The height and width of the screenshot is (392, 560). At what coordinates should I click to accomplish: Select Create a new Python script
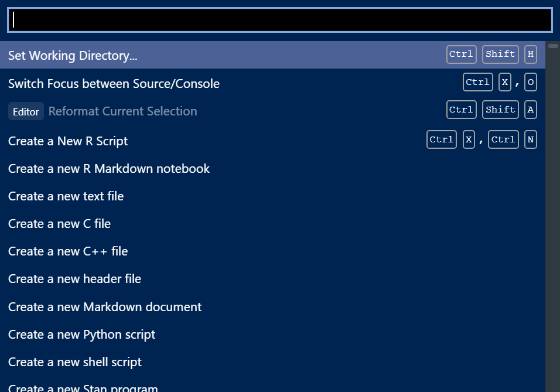click(272, 334)
